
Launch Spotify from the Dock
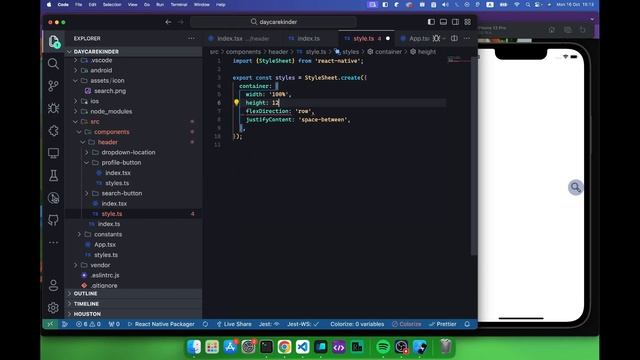383,347
